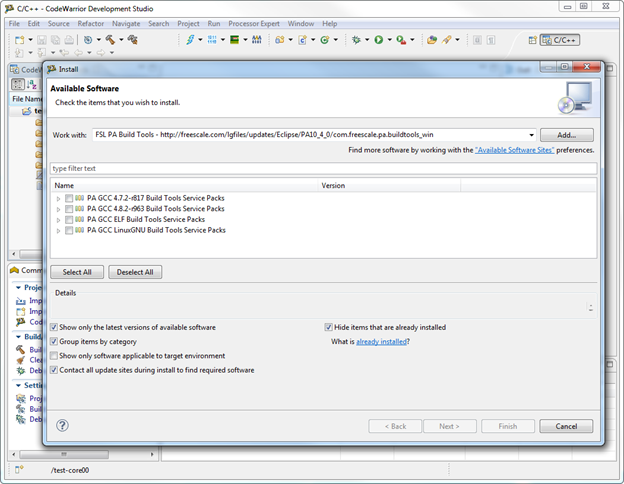The width and height of the screenshot is (624, 484).
Task: Click the Run external tools icon
Action: [401, 40]
